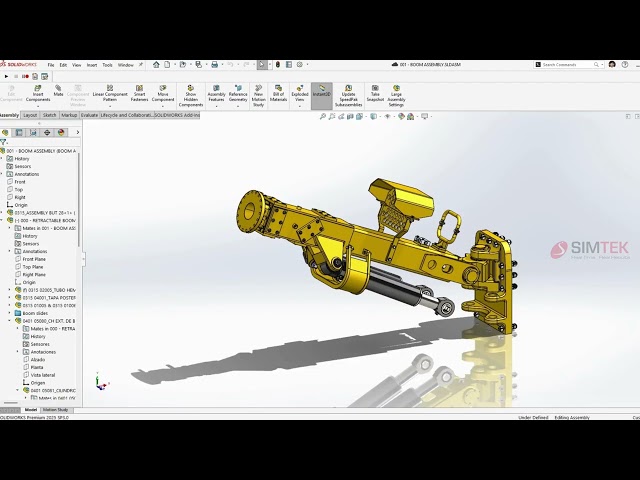Screen dimensions: 640x480
Task: Click the Apply Scene icon in viewport toolbar
Action: pyautogui.click(x=410, y=116)
